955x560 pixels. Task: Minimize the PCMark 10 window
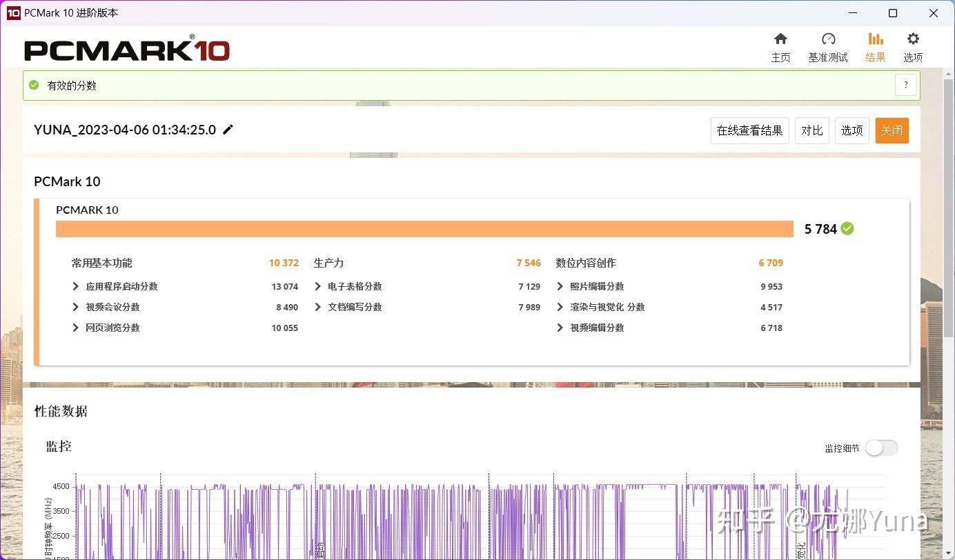point(851,13)
